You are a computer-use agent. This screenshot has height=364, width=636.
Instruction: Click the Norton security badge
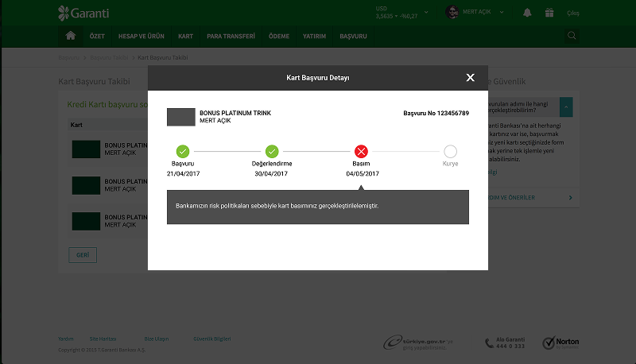coord(560,343)
